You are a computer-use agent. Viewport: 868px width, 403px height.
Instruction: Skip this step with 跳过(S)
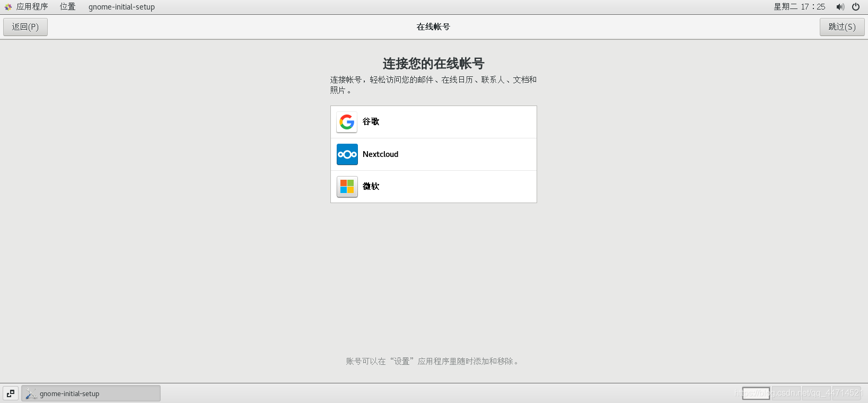(842, 27)
